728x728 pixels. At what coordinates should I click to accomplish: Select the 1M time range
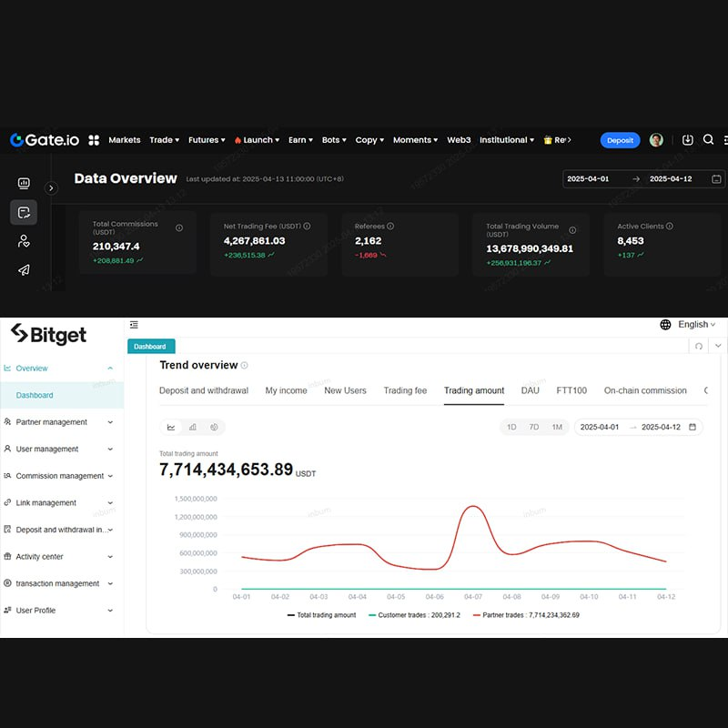point(557,427)
